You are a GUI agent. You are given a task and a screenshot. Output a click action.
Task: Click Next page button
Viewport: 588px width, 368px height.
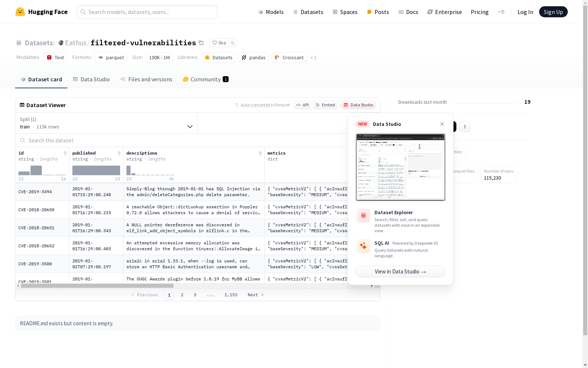(256, 295)
